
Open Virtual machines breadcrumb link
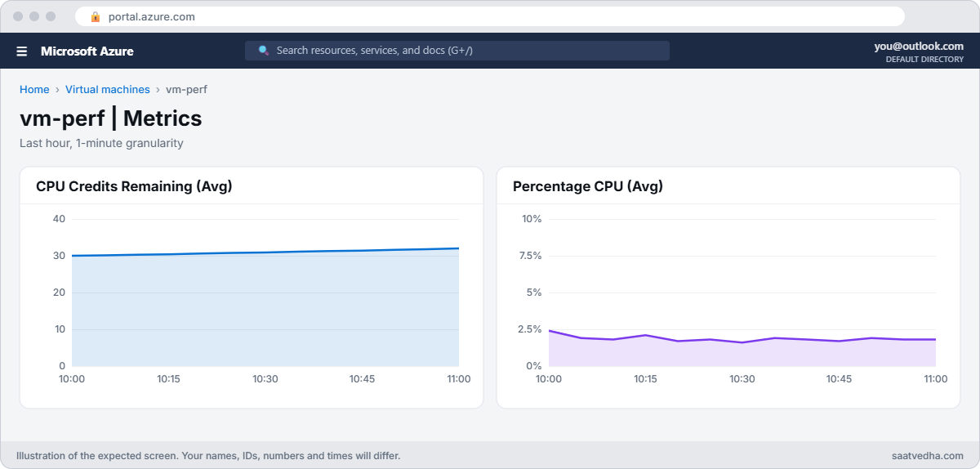click(108, 90)
